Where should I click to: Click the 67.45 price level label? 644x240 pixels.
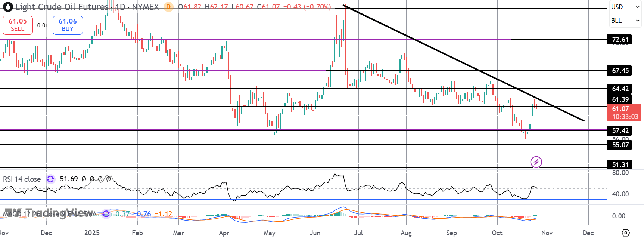(x=620, y=70)
